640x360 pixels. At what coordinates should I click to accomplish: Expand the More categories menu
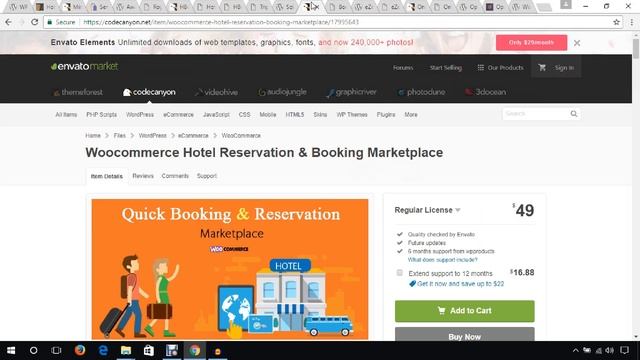point(411,115)
